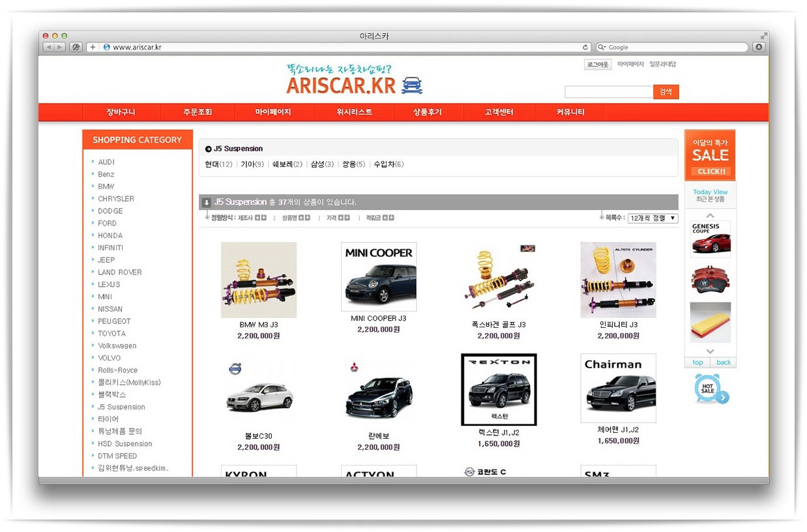Screen dimensions: 807x532
Task: Filter by 수입차(6) subcategory
Action: [389, 164]
